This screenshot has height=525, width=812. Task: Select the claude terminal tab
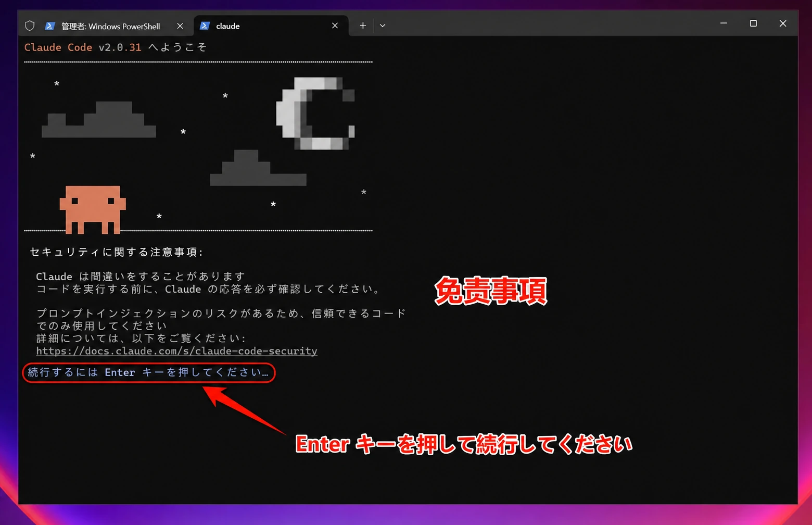tap(271, 26)
